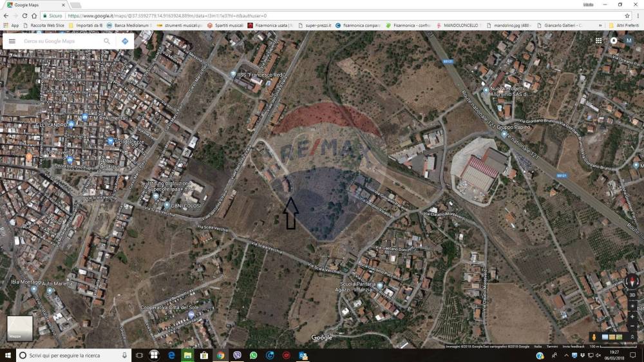Screen dimensions: 644x362
Task: Click the 'Italia' footer link
Action: (x=538, y=347)
